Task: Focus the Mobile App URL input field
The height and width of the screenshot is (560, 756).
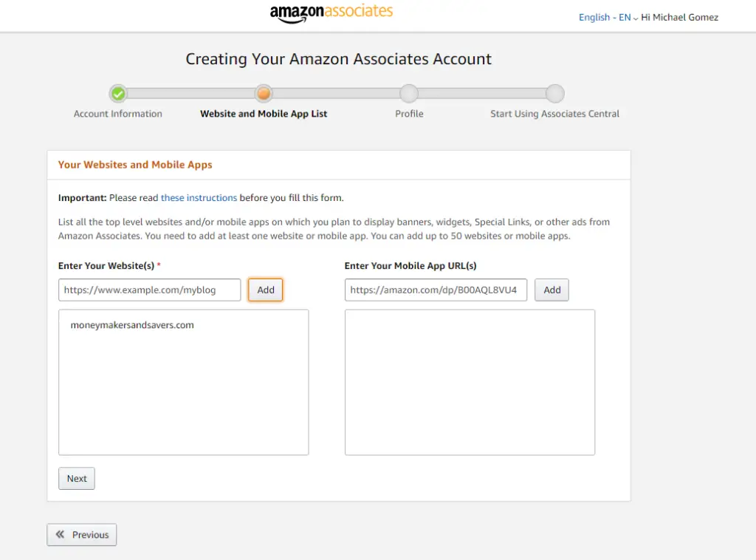Action: (x=436, y=290)
